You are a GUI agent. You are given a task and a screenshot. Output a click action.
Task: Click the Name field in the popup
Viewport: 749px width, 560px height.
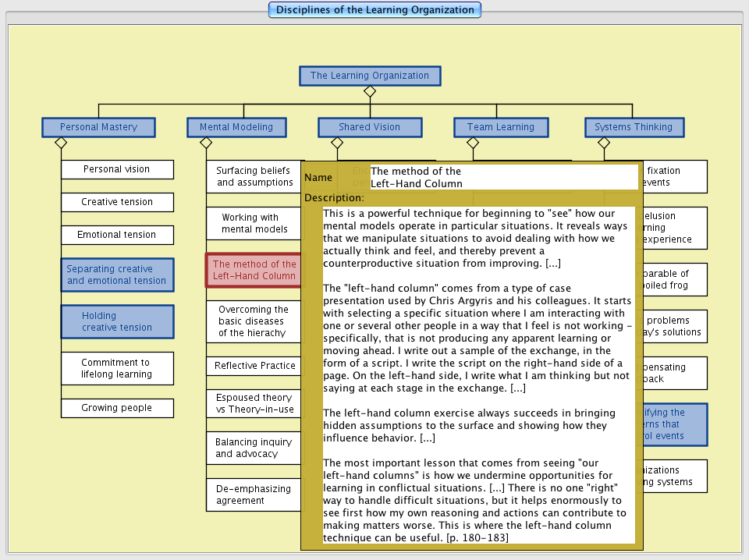[x=503, y=177]
